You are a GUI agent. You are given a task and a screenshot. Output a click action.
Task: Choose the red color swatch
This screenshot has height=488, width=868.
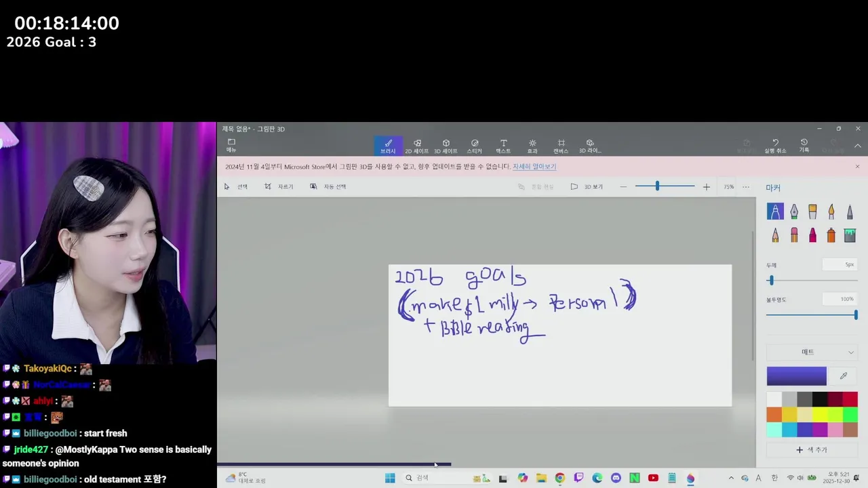(850, 399)
